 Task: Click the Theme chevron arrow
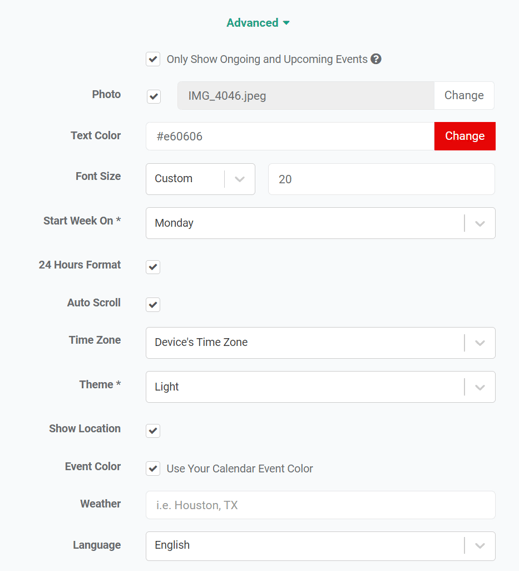coord(480,387)
